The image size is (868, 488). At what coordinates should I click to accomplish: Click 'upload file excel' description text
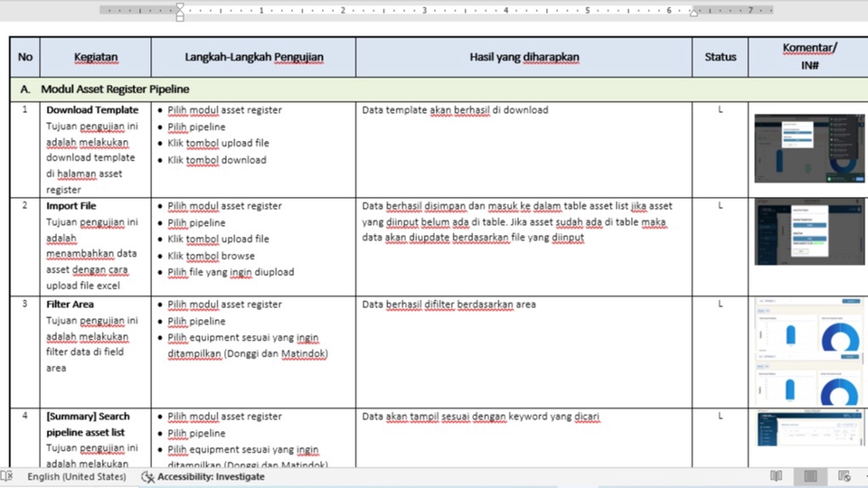(x=83, y=286)
